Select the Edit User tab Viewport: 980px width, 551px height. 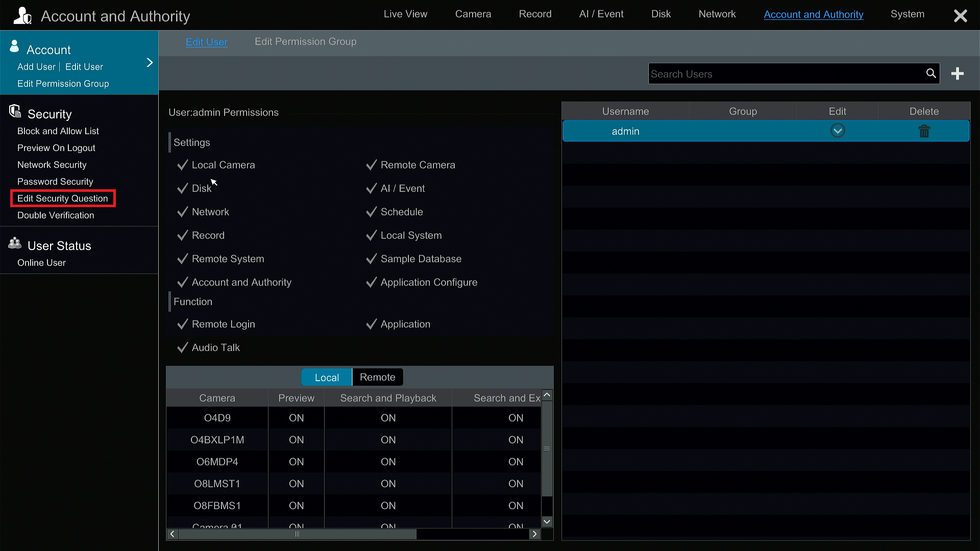click(x=206, y=42)
